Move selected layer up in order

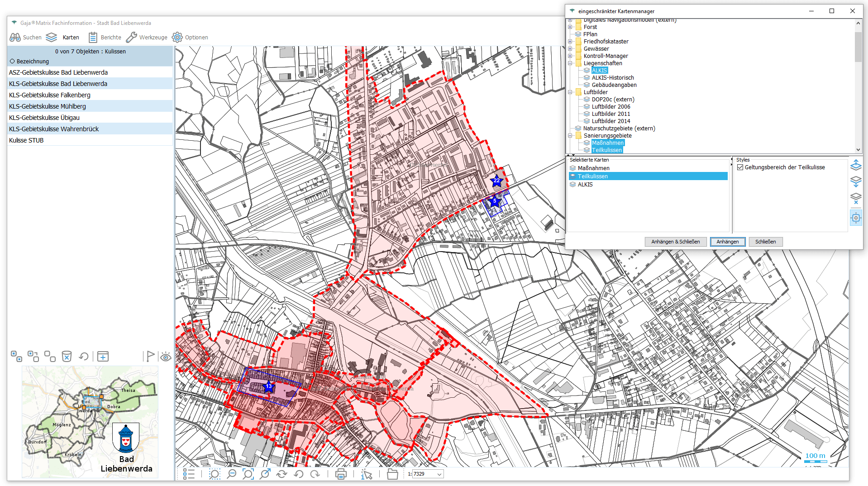pos(855,165)
